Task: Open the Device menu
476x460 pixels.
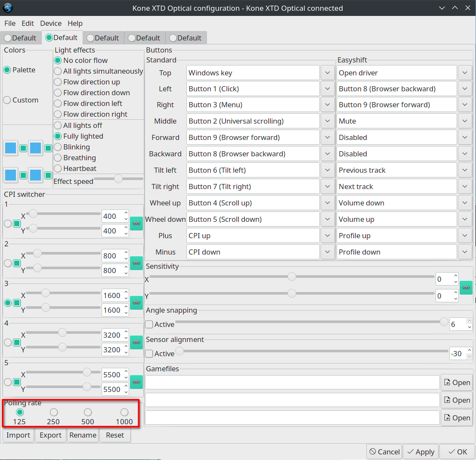Action: coord(51,23)
